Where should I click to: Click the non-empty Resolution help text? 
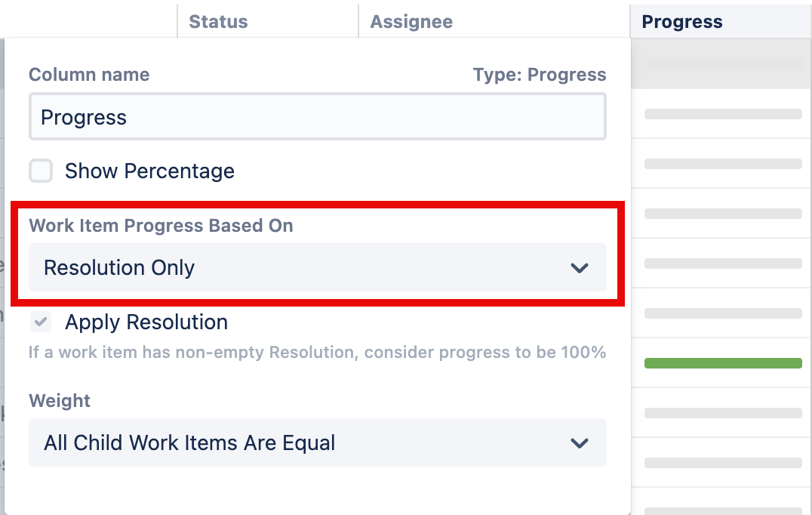[317, 352]
